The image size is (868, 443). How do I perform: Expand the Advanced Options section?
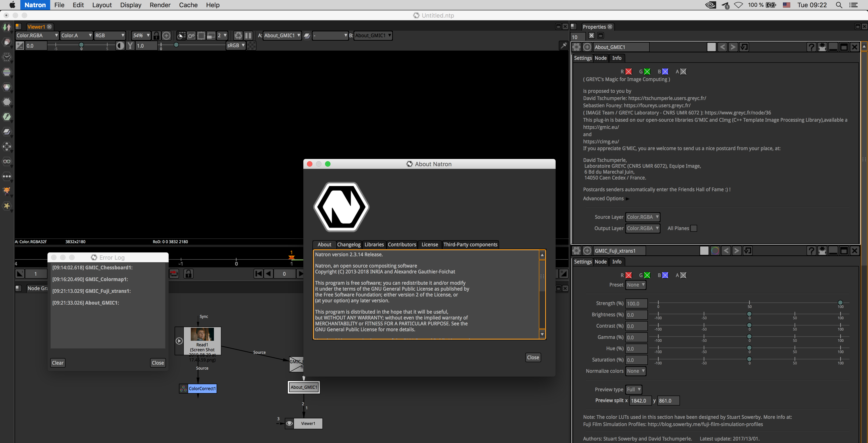pos(606,199)
